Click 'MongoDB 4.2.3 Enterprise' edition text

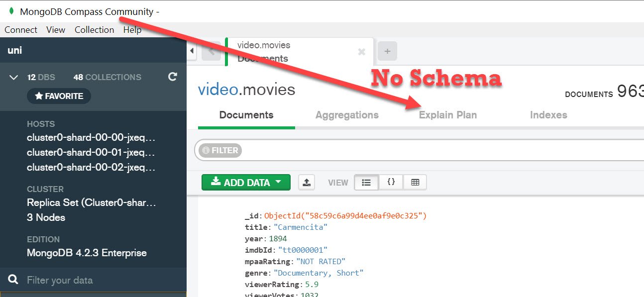tap(87, 253)
